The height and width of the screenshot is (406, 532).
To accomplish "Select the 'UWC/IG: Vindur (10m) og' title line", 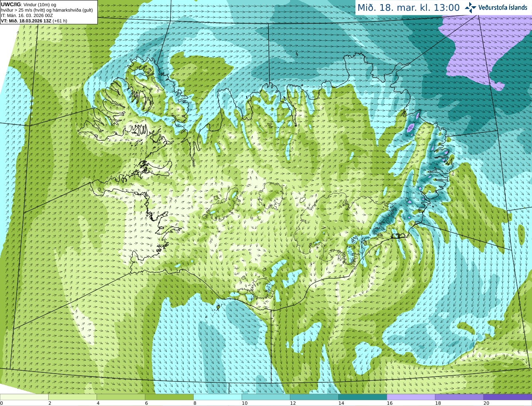I will [28, 5].
